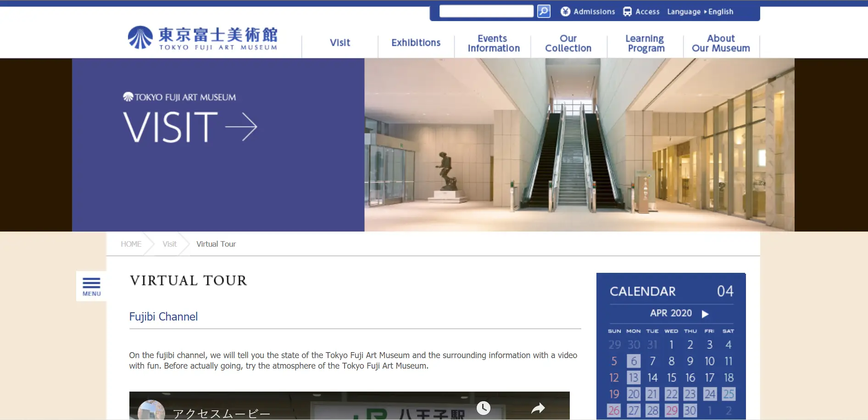
Task: Click the museum lobby escalator banner image
Action: [x=579, y=145]
